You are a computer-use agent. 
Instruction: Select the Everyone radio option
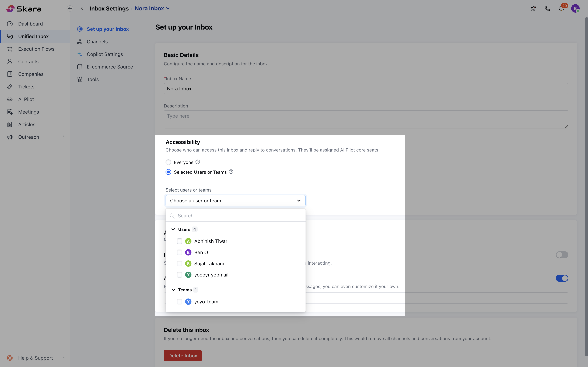pyautogui.click(x=168, y=162)
